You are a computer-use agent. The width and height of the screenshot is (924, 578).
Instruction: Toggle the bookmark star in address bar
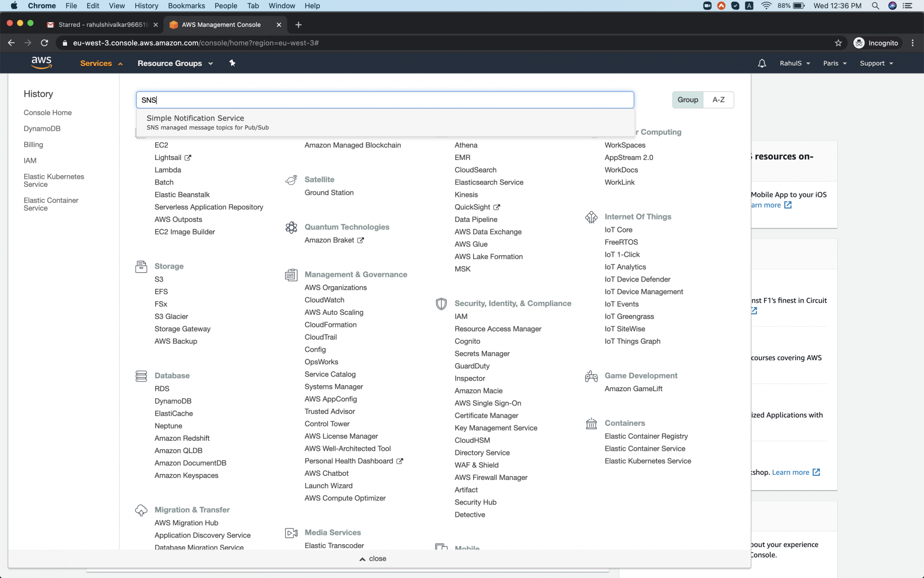point(838,43)
